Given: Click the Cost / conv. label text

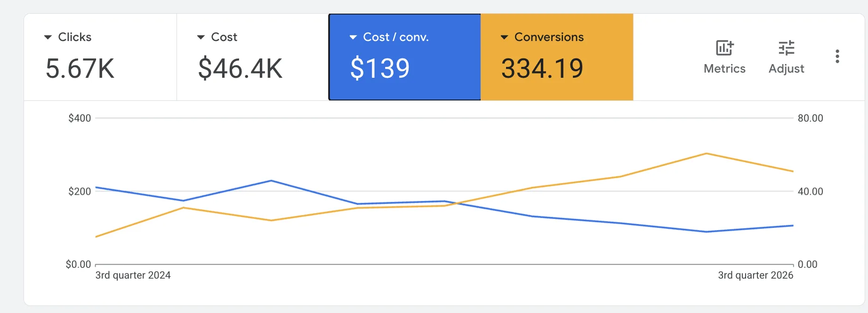Looking at the screenshot, I should coord(396,37).
